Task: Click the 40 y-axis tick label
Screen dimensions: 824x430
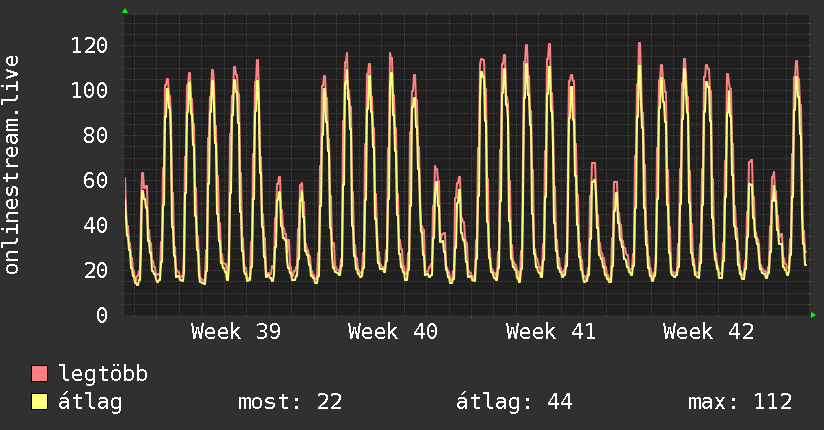Action: [96, 226]
